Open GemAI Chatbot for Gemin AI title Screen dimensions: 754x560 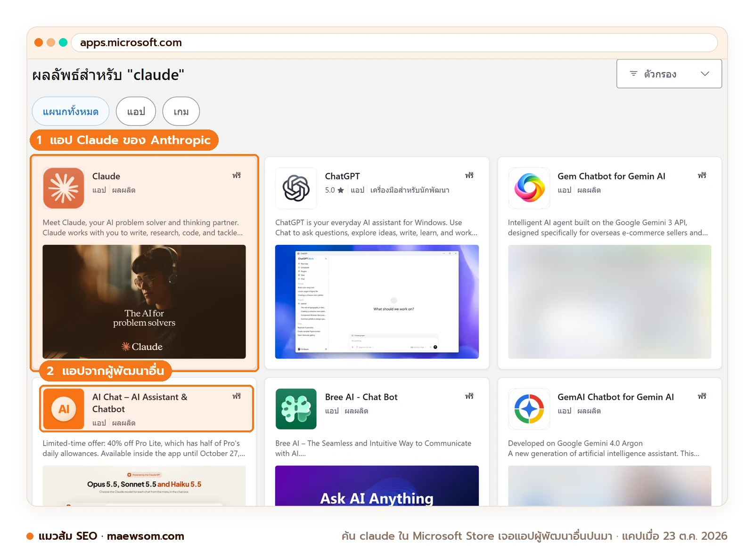coord(615,397)
